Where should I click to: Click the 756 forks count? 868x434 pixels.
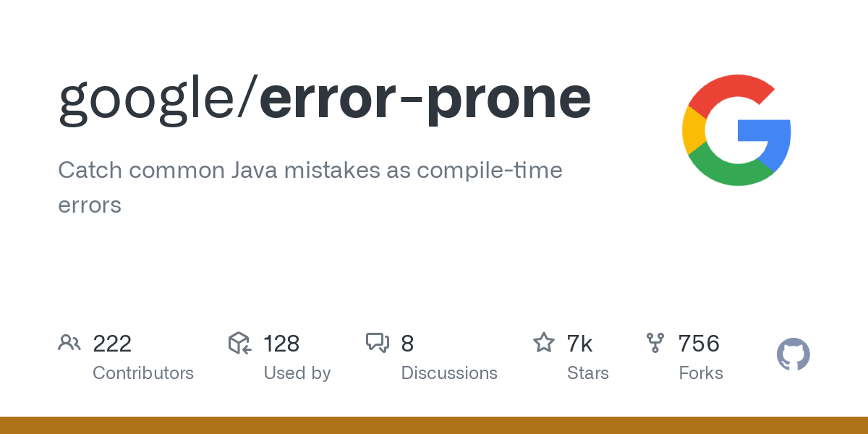[699, 344]
